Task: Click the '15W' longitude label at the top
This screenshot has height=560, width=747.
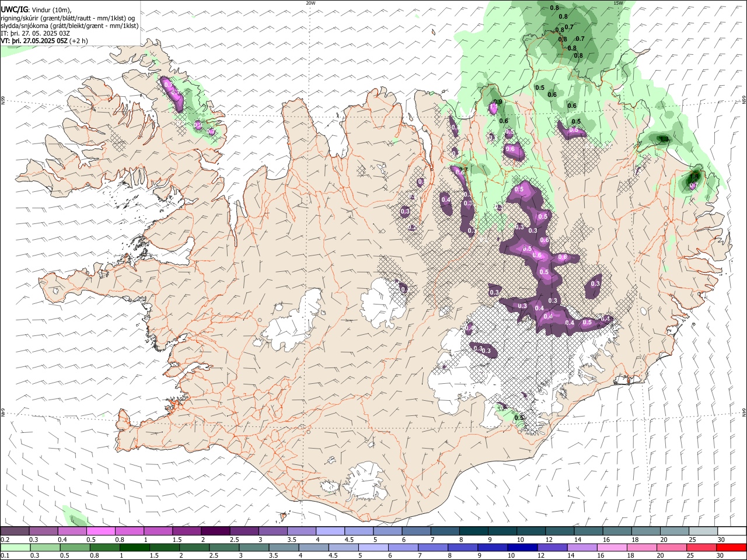Action: click(x=618, y=3)
